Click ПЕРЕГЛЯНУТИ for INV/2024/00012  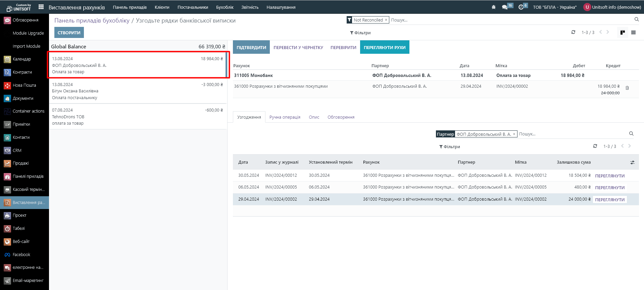coord(609,176)
